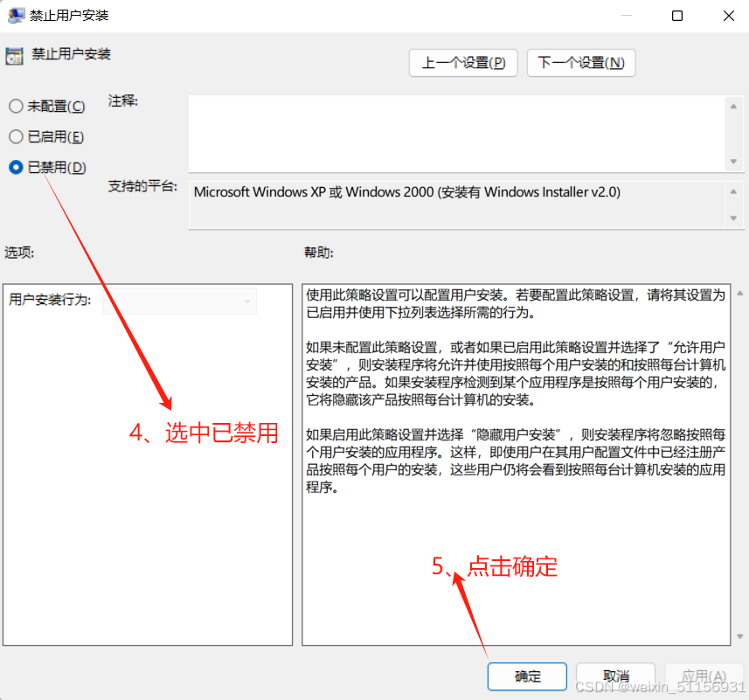Click the 注释 scrollbar down arrow
Screen dimensions: 749x700
(732, 161)
